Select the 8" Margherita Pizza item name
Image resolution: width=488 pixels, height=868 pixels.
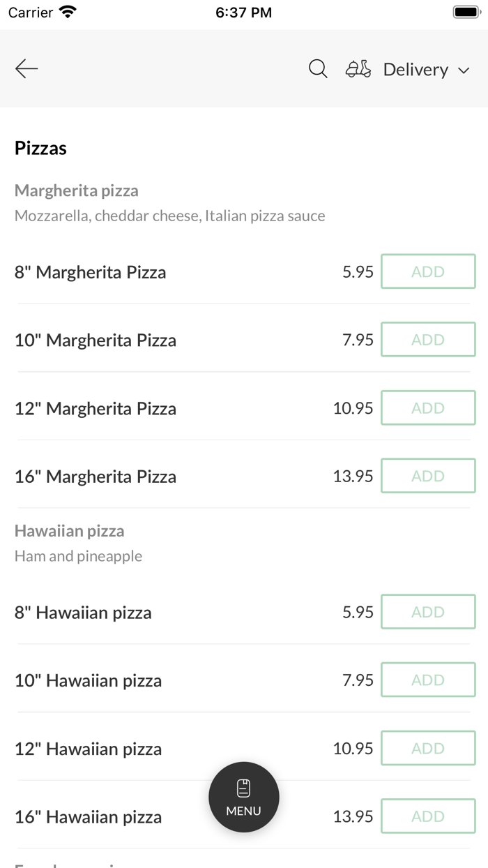pos(91,272)
